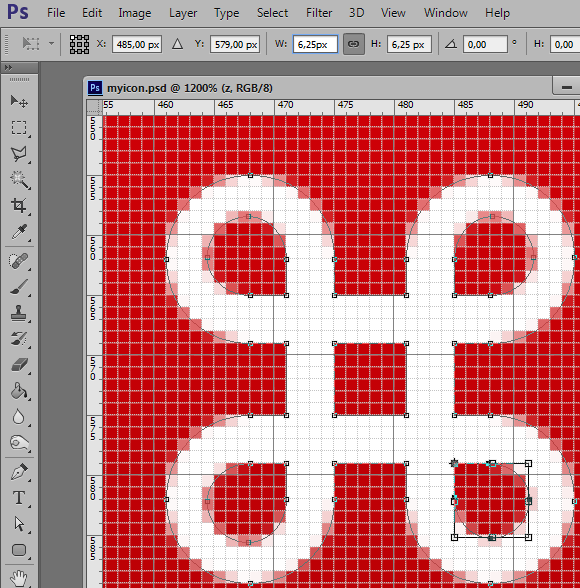
Task: Open the Window menu
Action: [x=445, y=13]
